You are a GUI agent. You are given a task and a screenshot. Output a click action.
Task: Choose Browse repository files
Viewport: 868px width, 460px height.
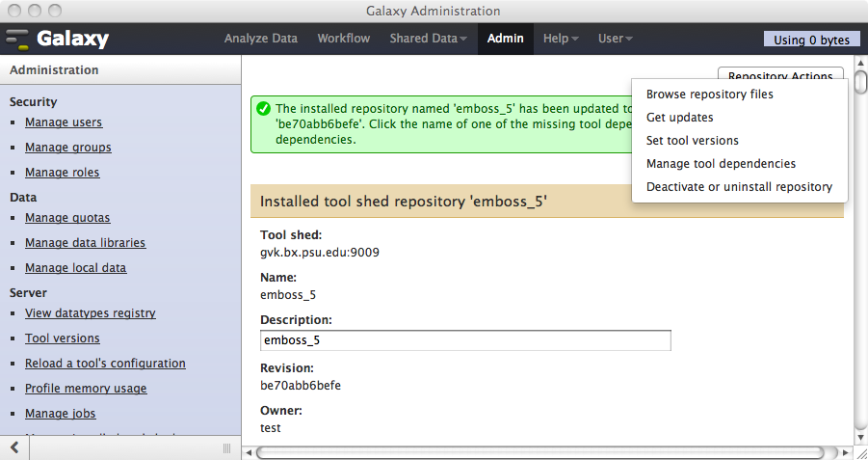click(710, 95)
